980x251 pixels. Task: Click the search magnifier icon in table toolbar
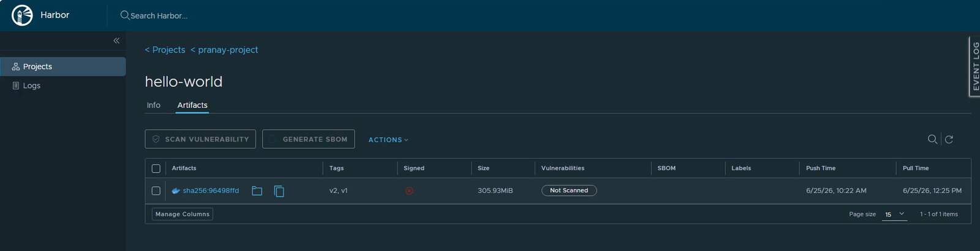pos(932,140)
